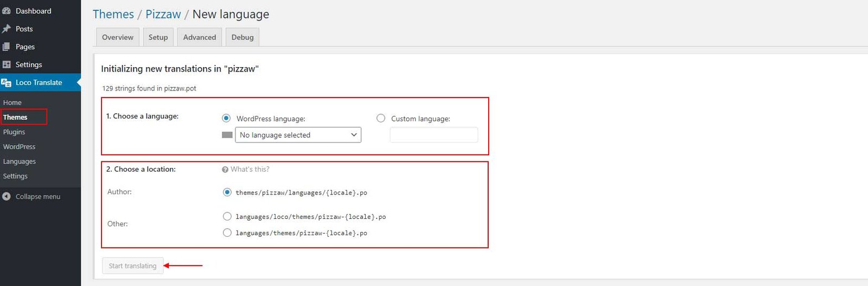
Task: Click the Posts pin icon
Action: point(7,29)
